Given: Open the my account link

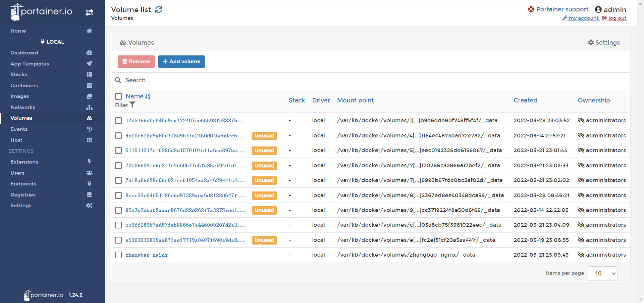Looking at the screenshot, I should [x=581, y=18].
